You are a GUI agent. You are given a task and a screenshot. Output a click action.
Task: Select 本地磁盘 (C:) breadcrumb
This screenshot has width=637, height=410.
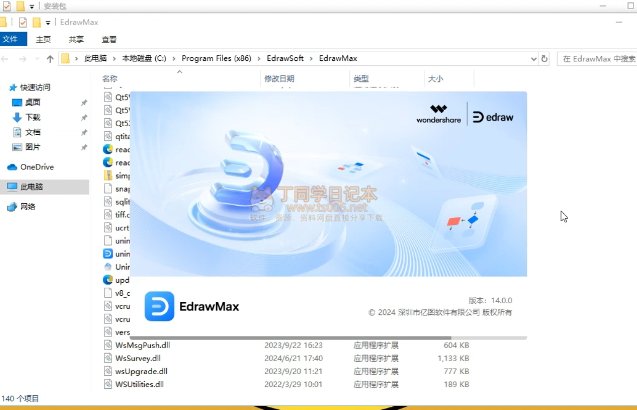(x=144, y=59)
